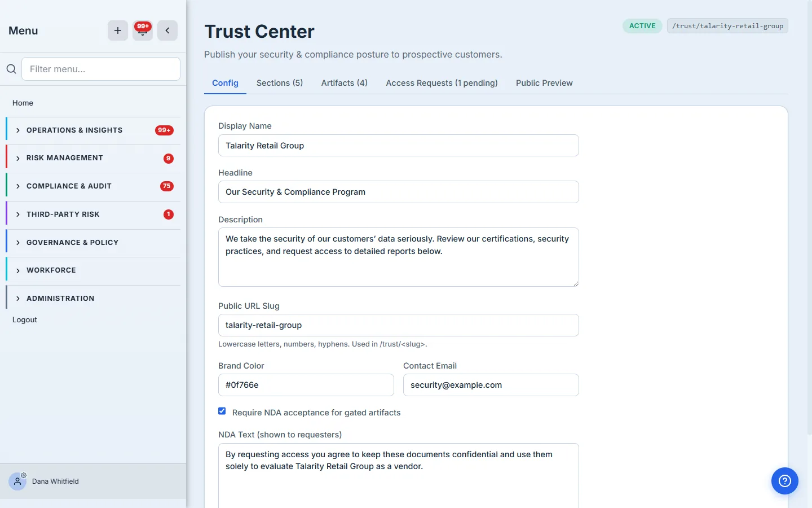Select the Administration menu label

60,299
